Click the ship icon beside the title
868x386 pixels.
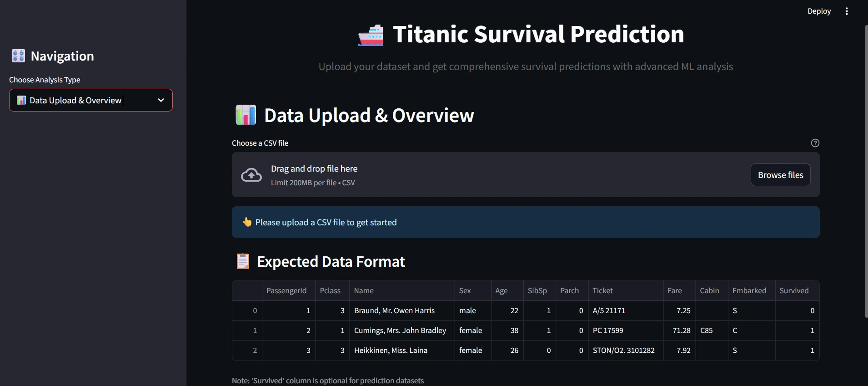pos(371,35)
